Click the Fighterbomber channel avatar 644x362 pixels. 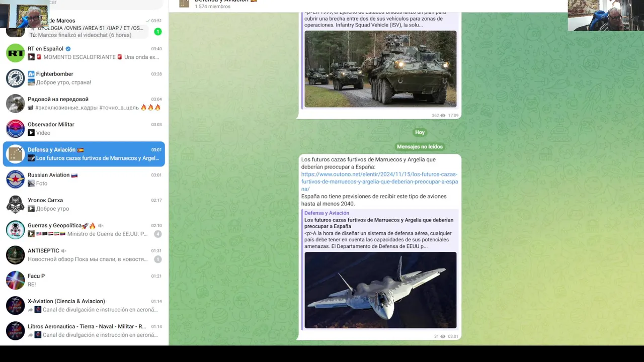[x=15, y=78]
